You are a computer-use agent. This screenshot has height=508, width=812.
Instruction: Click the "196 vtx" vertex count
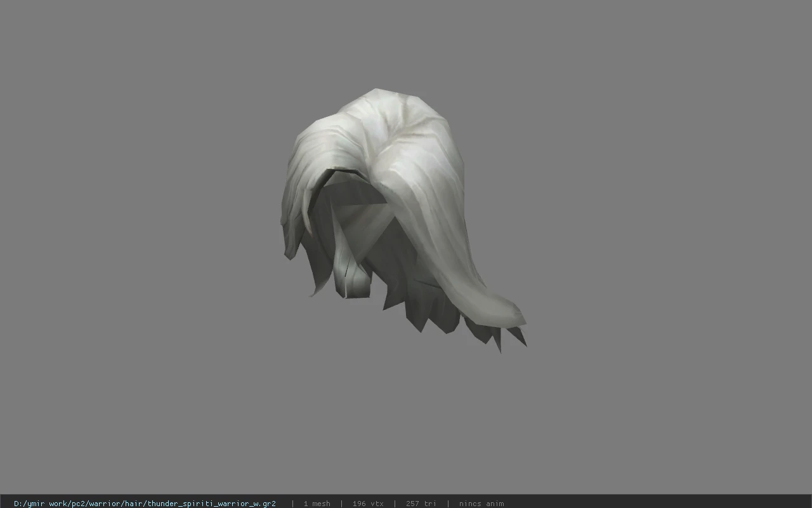368,504
